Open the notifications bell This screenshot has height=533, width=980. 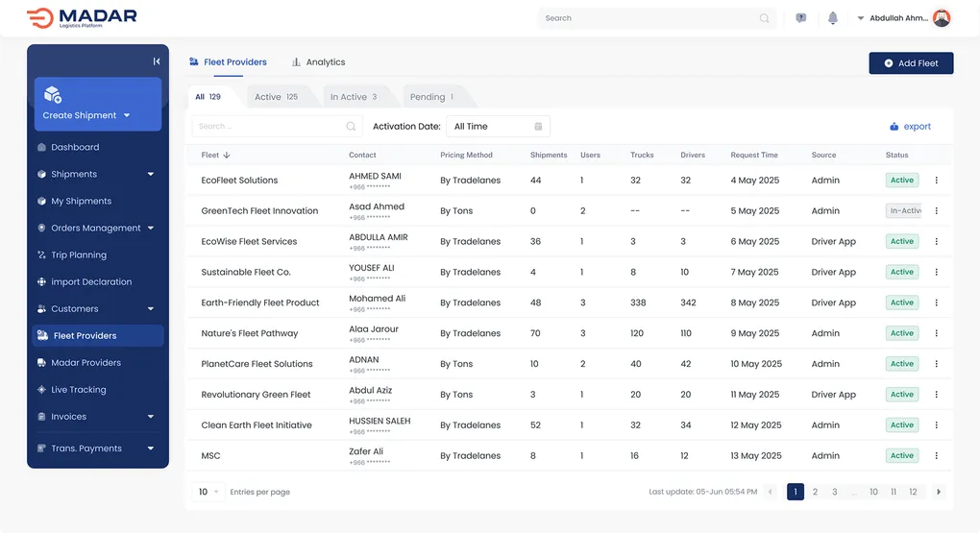[833, 18]
